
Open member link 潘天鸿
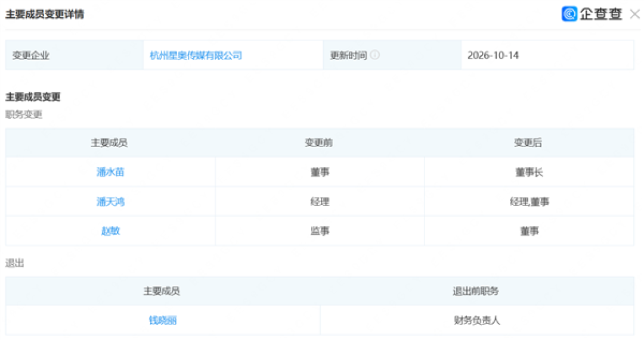coord(110,201)
